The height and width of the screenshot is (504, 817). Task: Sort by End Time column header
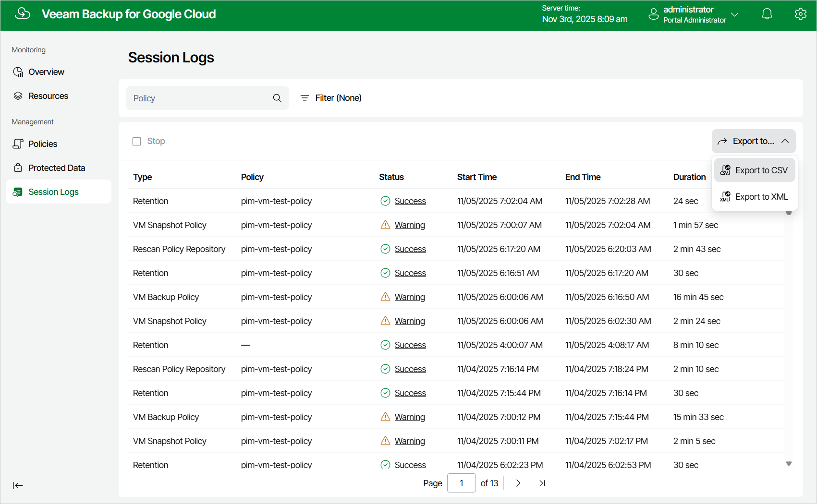tap(583, 177)
